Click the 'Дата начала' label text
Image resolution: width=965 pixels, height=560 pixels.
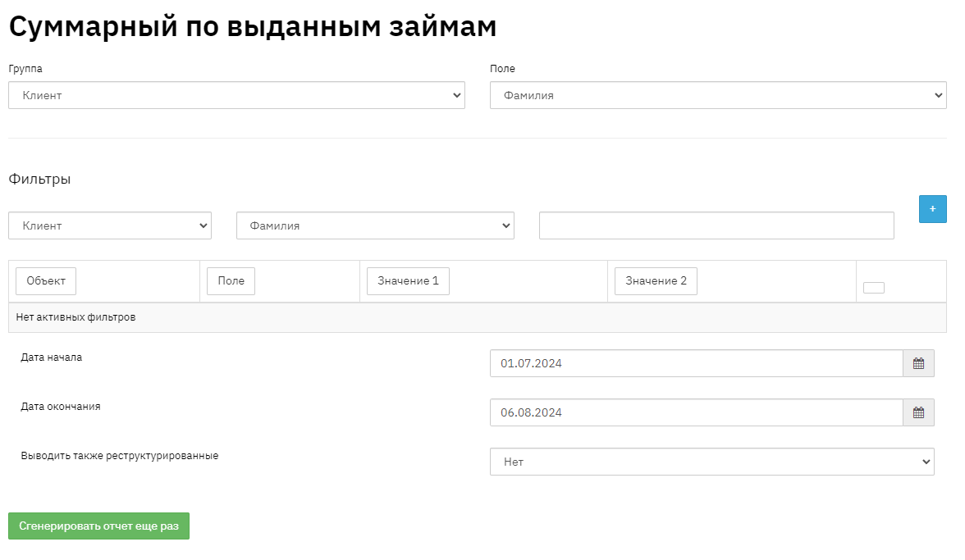(x=52, y=357)
